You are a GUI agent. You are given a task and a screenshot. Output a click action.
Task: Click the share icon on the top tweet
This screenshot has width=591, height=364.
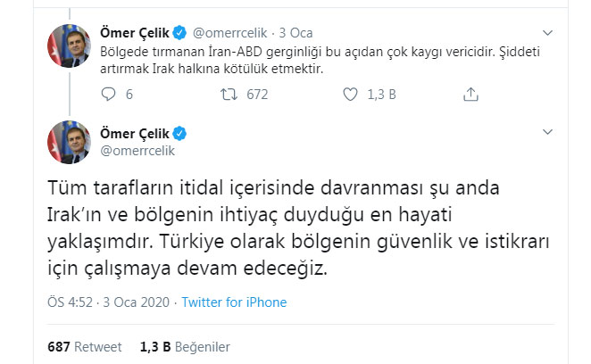coord(467,94)
